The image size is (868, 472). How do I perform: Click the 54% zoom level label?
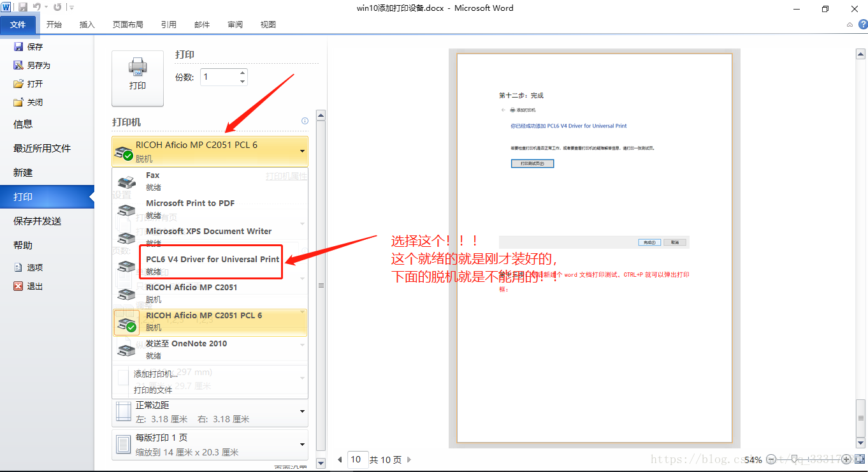tap(753, 459)
